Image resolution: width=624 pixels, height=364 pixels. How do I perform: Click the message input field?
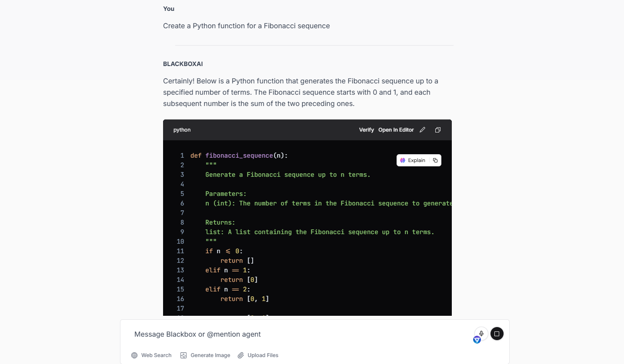(261, 334)
